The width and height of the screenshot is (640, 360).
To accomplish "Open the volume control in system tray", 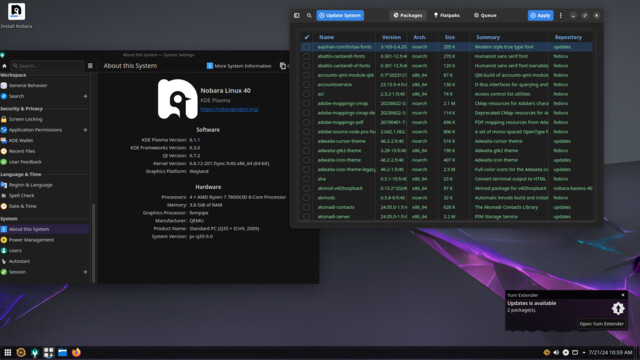I will pyautogui.click(x=556, y=352).
